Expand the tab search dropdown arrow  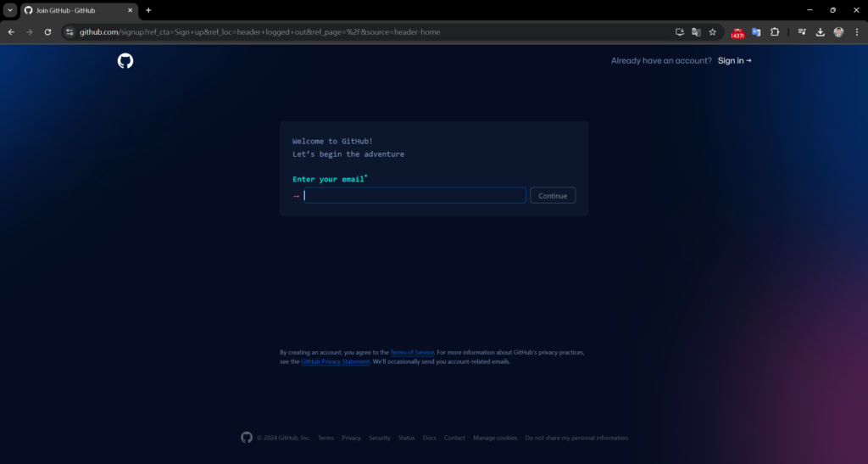click(10, 10)
